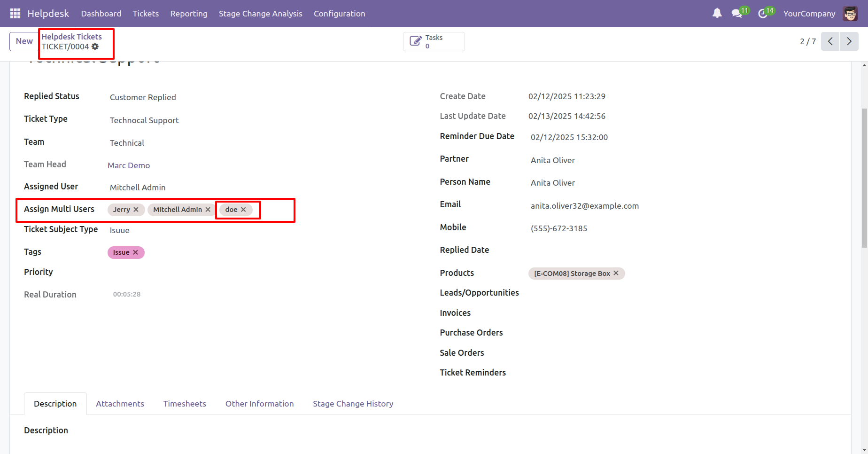Remove the Issue tag
Screen dimensions: 868x454
(135, 252)
